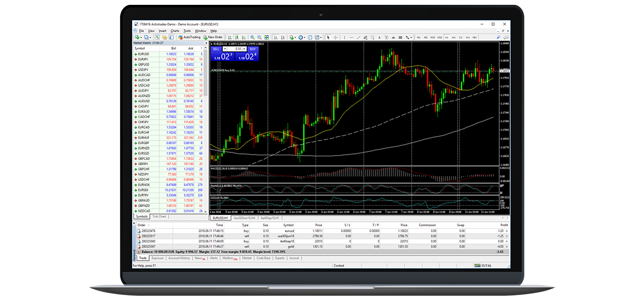Image resolution: width=644 pixels, height=301 pixels.
Task: Open the Charts menu
Action: pyautogui.click(x=175, y=31)
